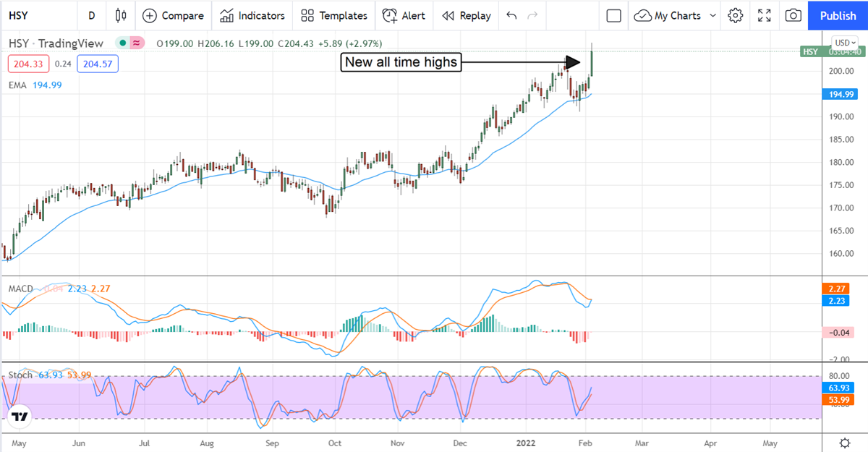Open the candlestick chart style selector
This screenshot has width=868, height=452.
click(x=121, y=15)
